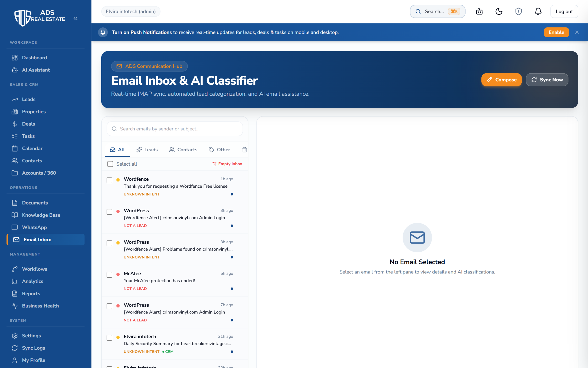This screenshot has height=368, width=588.
Task: Open Workflows in the sidebar
Action: 46,269
